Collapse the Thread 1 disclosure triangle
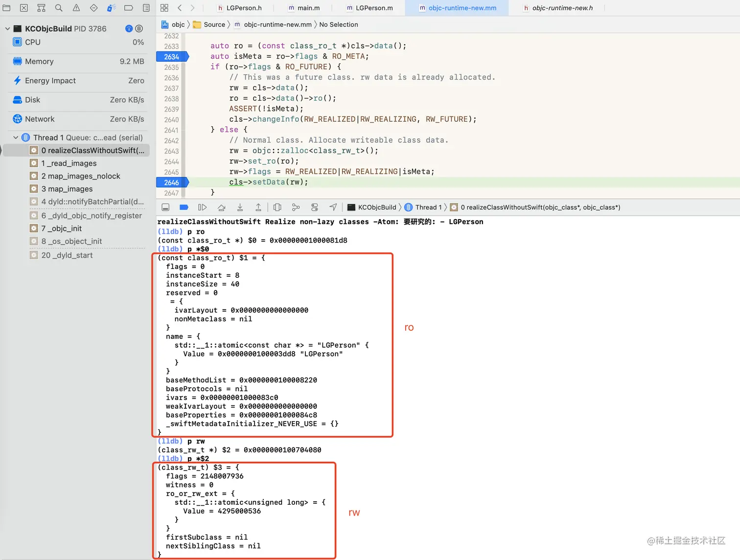The width and height of the screenshot is (740, 560). (x=16, y=138)
